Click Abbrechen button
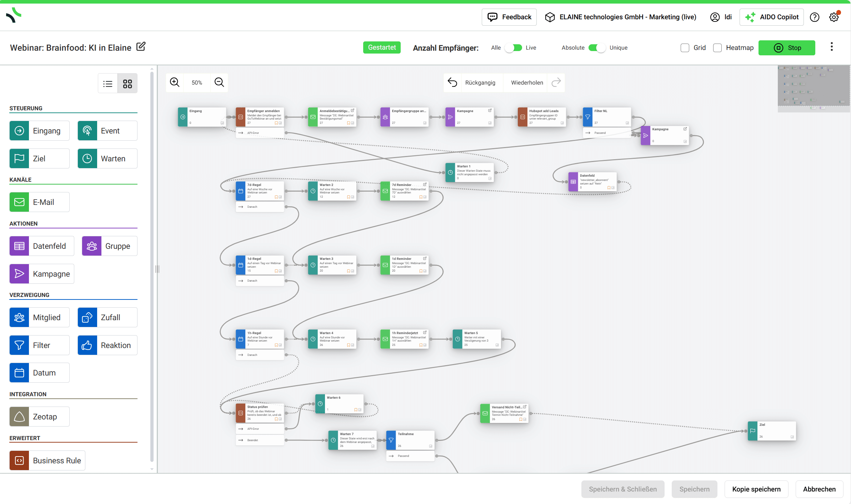851x504 pixels. click(819, 489)
